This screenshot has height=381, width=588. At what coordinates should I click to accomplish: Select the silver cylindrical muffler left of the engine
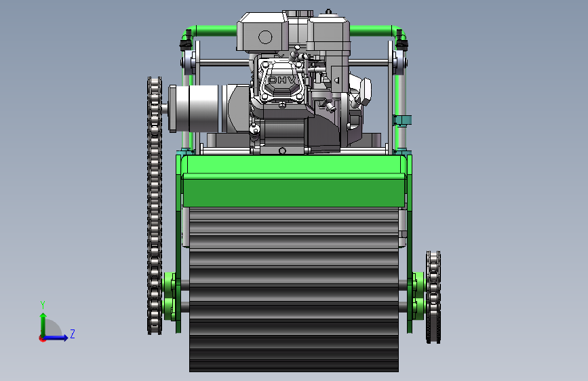(193, 108)
